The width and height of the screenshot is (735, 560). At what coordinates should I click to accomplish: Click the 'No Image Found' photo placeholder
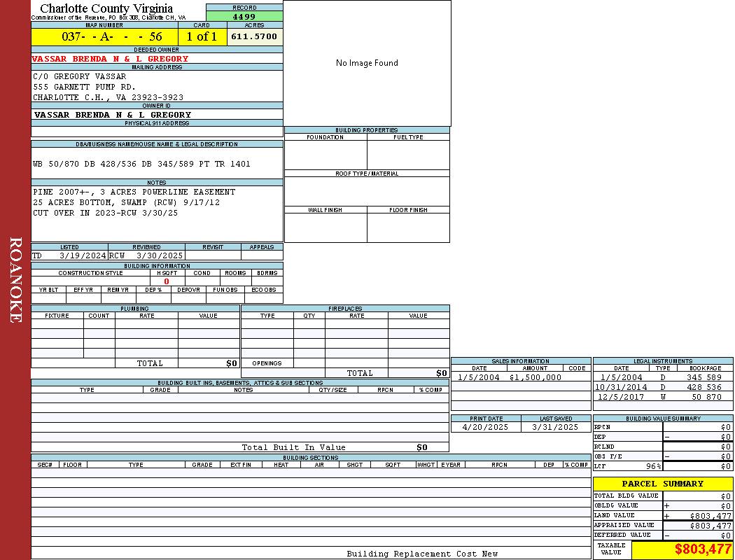point(367,63)
